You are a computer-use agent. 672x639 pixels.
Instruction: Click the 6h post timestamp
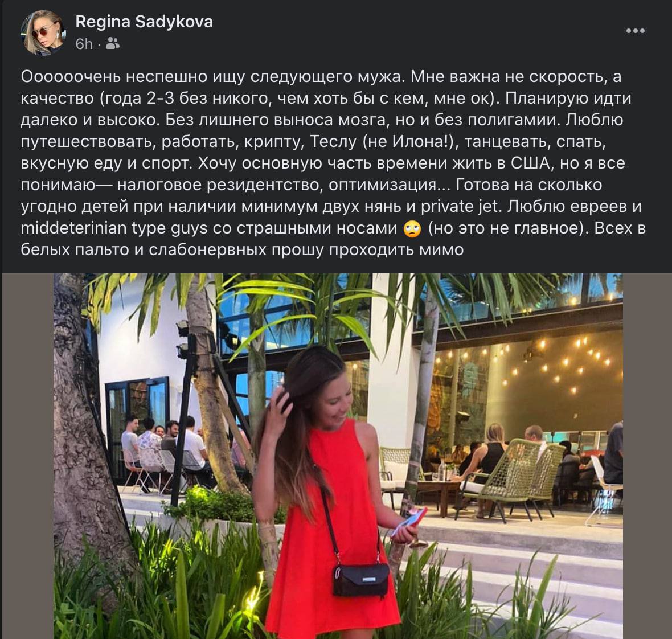84,44
